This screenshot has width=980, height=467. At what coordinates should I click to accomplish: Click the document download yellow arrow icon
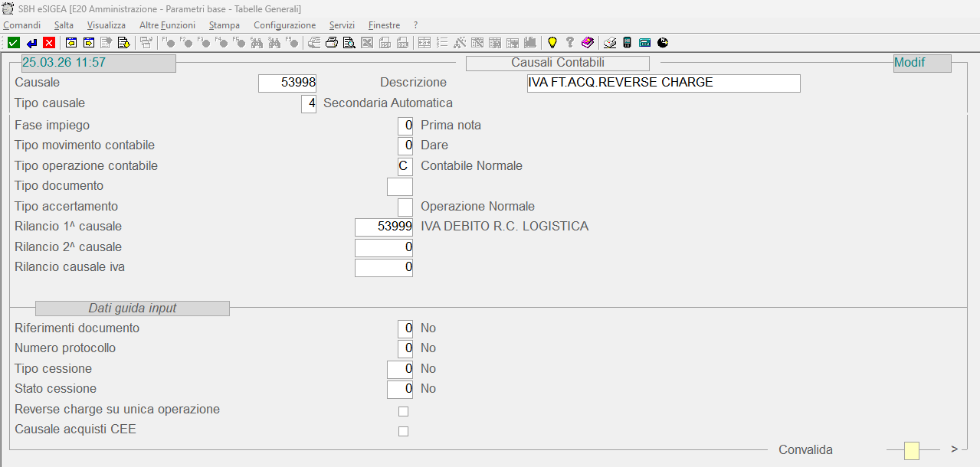124,43
